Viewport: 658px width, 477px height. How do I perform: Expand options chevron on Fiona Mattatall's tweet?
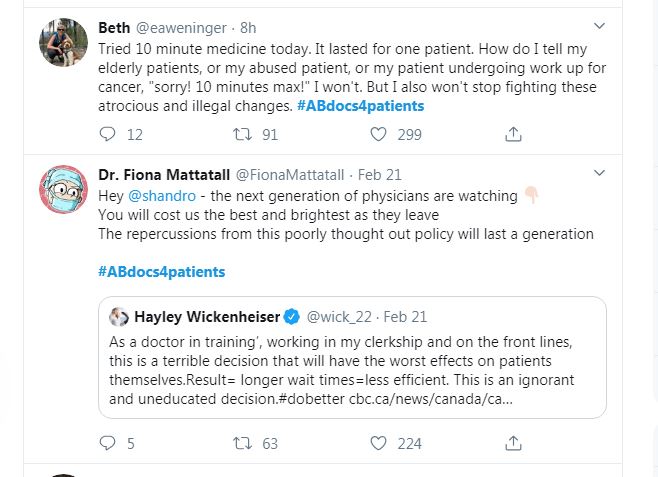(599, 172)
